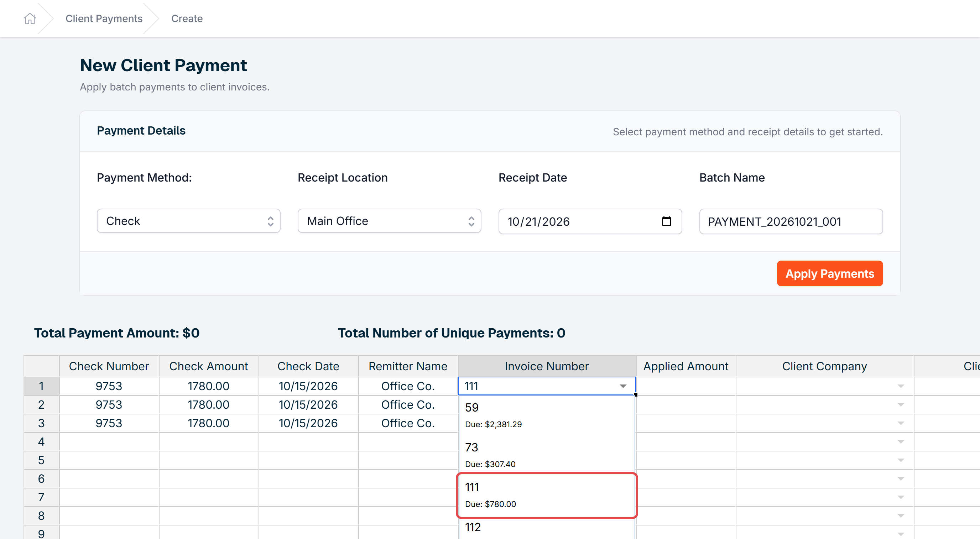Select the Invoice Number column header

click(x=547, y=366)
